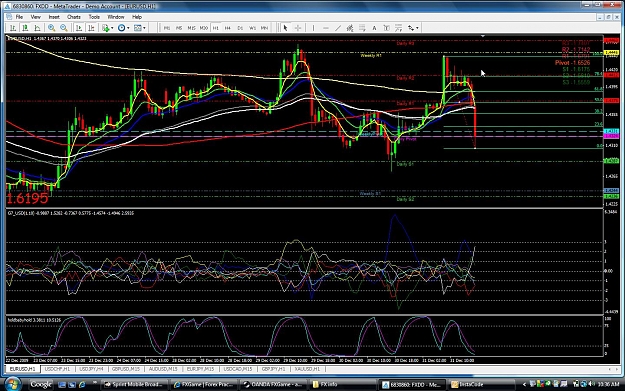Click the Google desktop search box
625x391 pixels.
point(41,385)
